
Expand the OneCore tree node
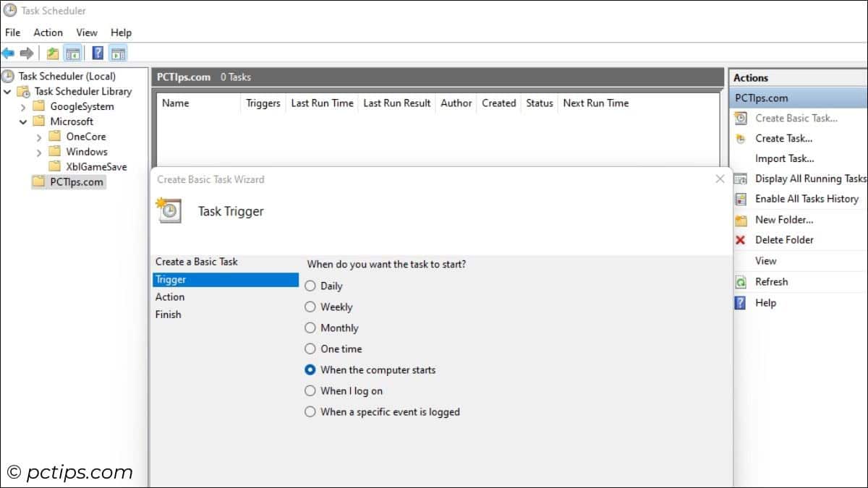point(39,137)
